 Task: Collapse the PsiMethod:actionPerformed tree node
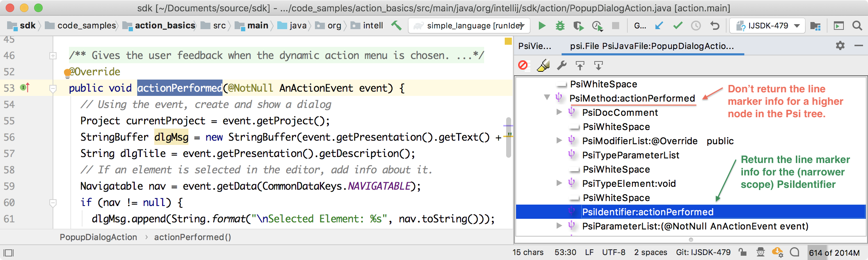click(547, 98)
